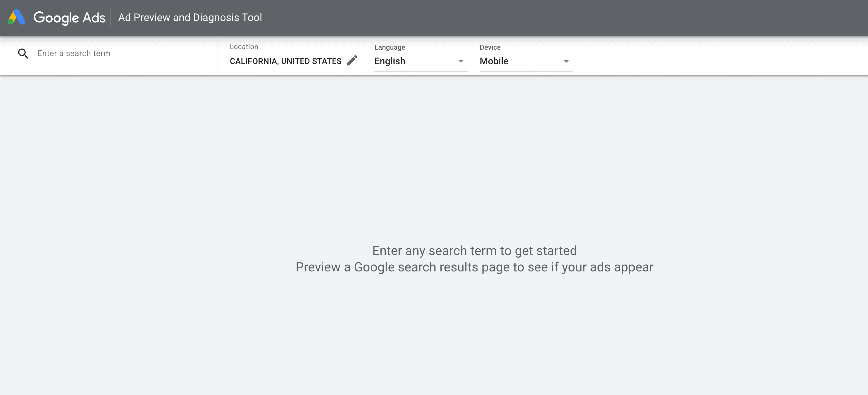Click the 'Location' label

[x=244, y=47]
